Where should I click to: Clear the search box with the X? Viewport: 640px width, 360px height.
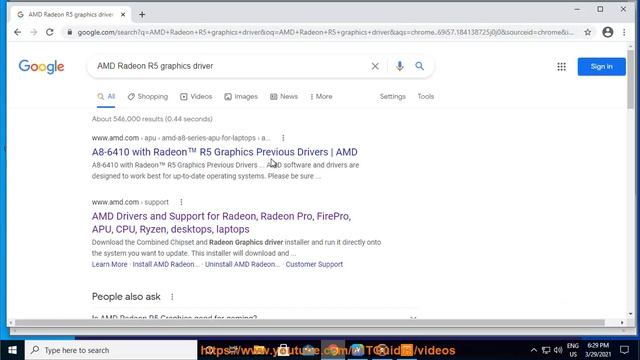tap(375, 66)
